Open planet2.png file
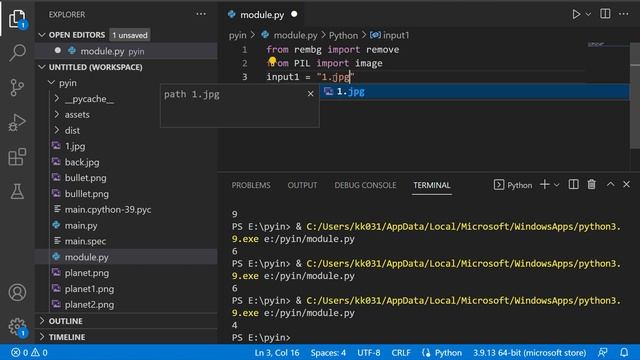 pos(127,304)
